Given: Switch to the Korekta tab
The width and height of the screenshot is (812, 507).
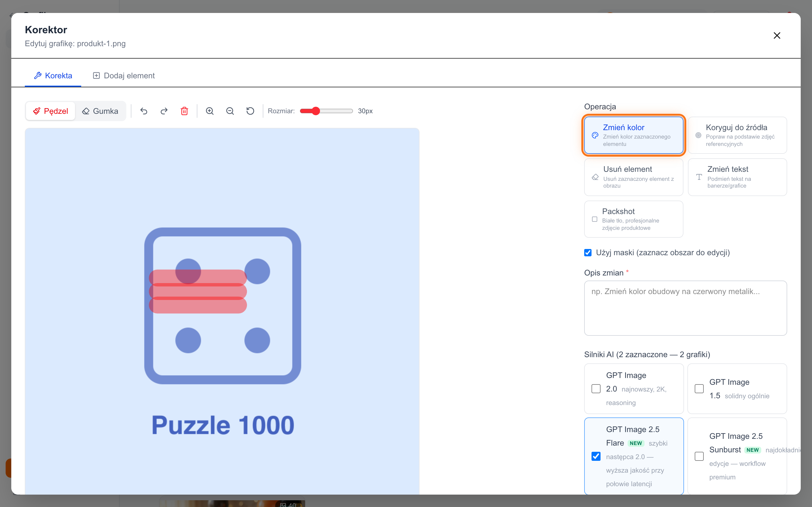Looking at the screenshot, I should 53,75.
